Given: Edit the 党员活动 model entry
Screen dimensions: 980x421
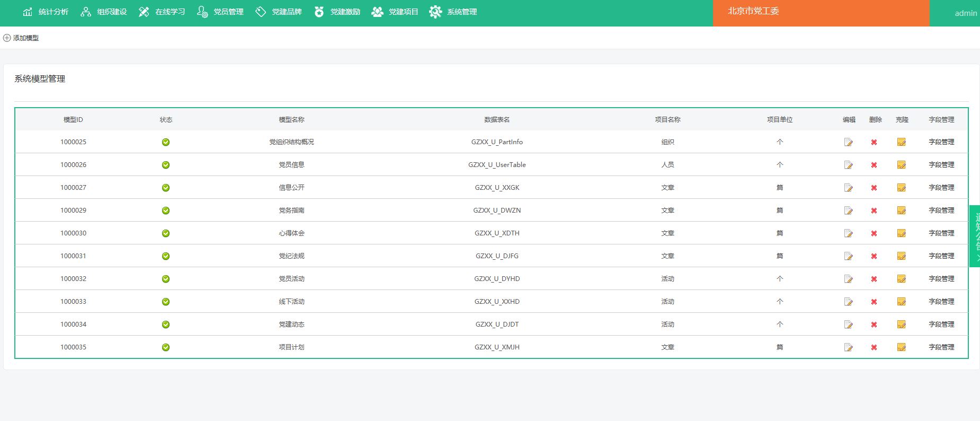Looking at the screenshot, I should (849, 279).
